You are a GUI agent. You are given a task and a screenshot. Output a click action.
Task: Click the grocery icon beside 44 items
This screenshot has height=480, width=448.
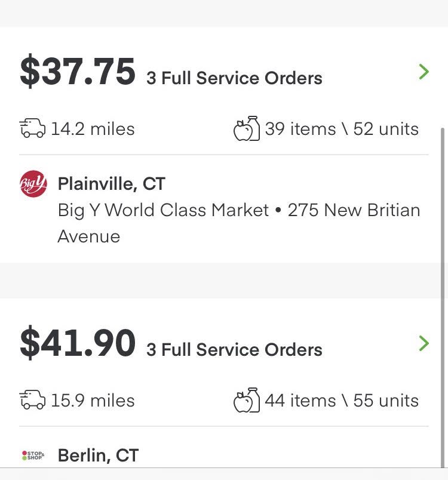(x=247, y=400)
